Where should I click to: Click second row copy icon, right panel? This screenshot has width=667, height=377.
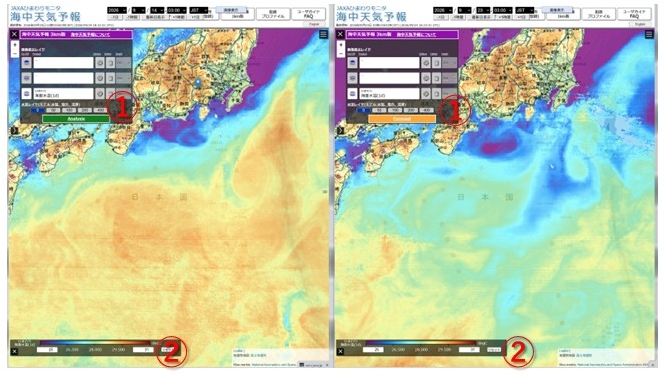[436, 78]
